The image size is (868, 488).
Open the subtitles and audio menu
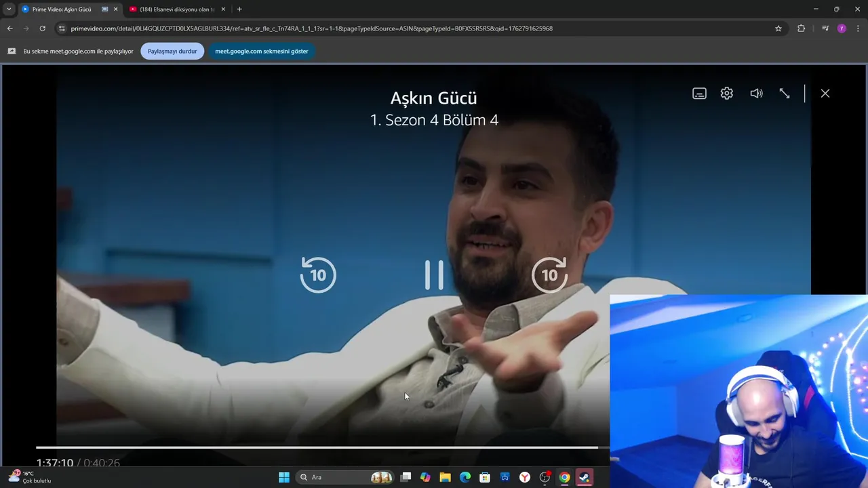(699, 94)
